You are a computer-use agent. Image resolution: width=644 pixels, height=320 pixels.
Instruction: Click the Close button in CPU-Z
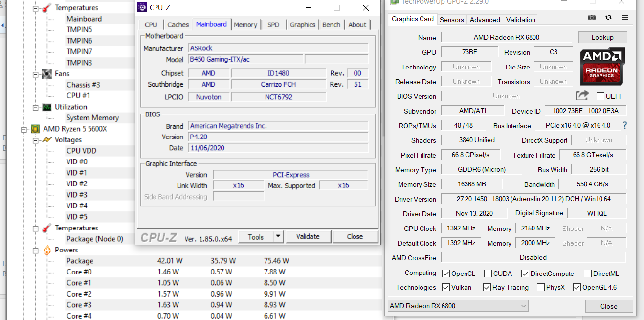355,236
